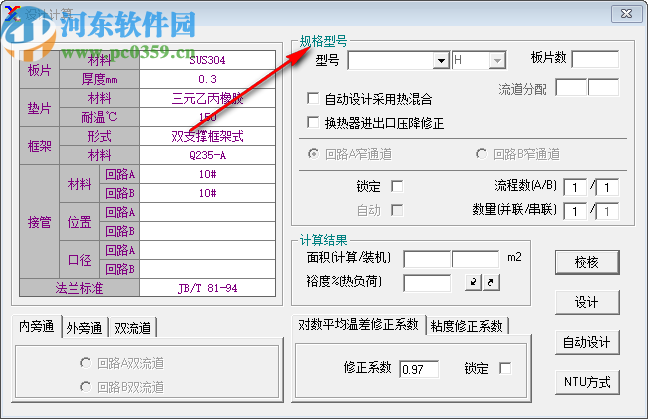Click empty 口径 回路A cell
The image size is (648, 419).
pos(207,250)
